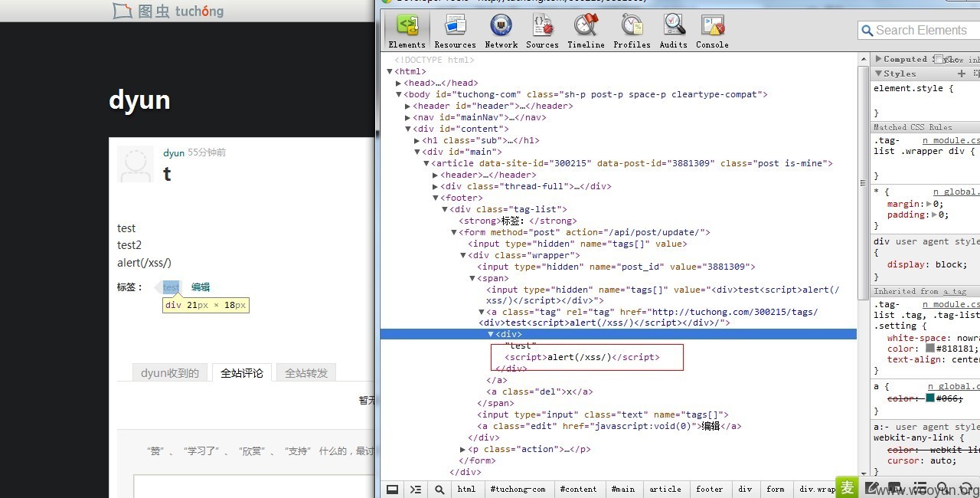Collapse the body tuchong-com node
The image size is (980, 498).
(399, 94)
